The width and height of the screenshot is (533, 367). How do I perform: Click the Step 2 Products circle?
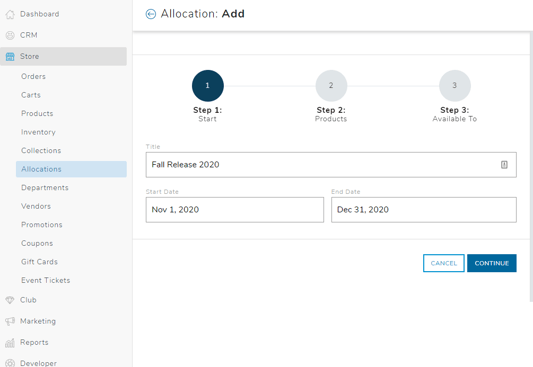(331, 86)
